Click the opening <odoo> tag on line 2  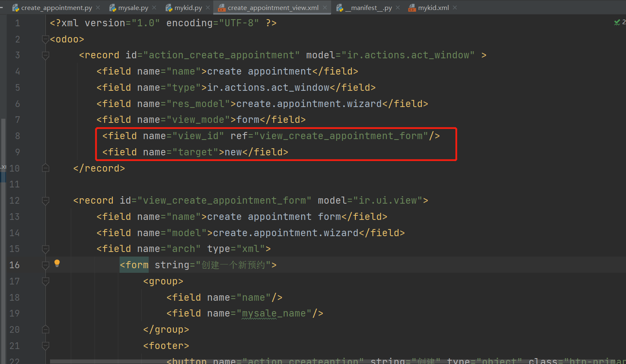tap(67, 39)
